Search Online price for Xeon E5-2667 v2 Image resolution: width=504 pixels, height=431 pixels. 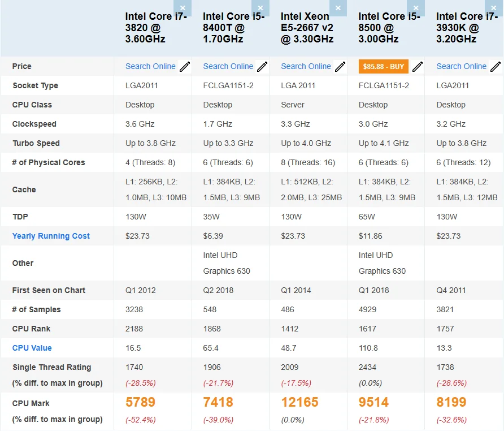point(306,66)
